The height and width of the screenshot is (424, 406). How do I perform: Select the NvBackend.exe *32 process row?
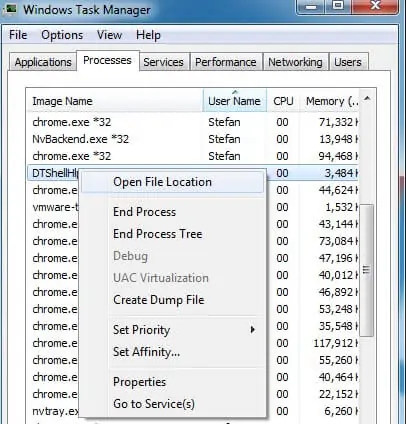pos(193,139)
